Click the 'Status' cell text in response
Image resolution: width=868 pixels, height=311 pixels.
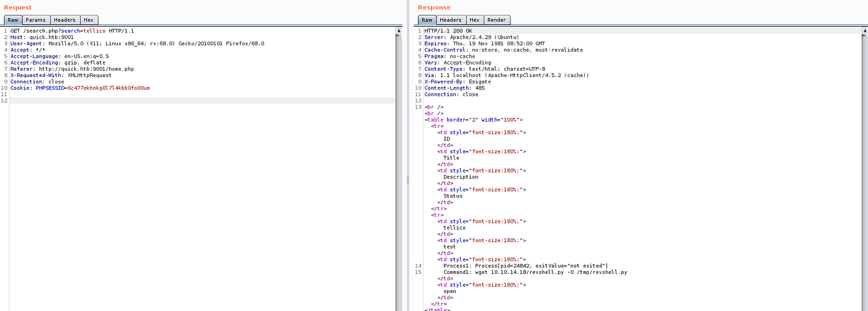pos(453,196)
